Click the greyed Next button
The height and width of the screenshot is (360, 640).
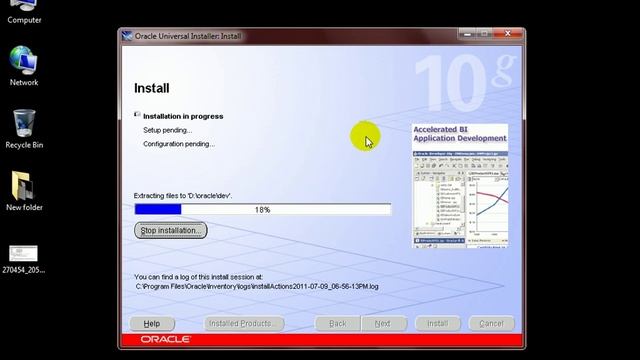click(x=383, y=324)
